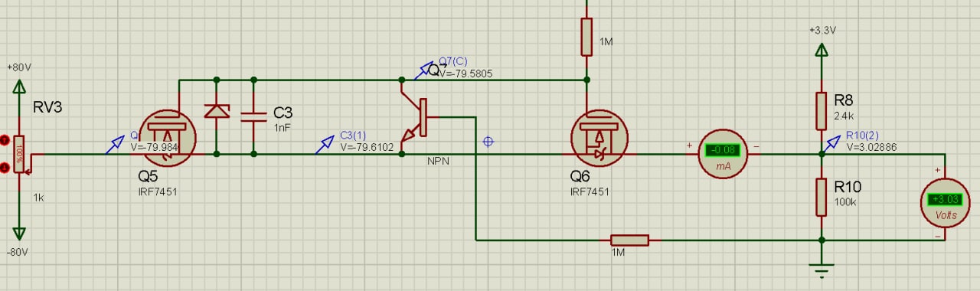Click the +80V terminal label
The height and width of the screenshot is (291, 980).
19,67
